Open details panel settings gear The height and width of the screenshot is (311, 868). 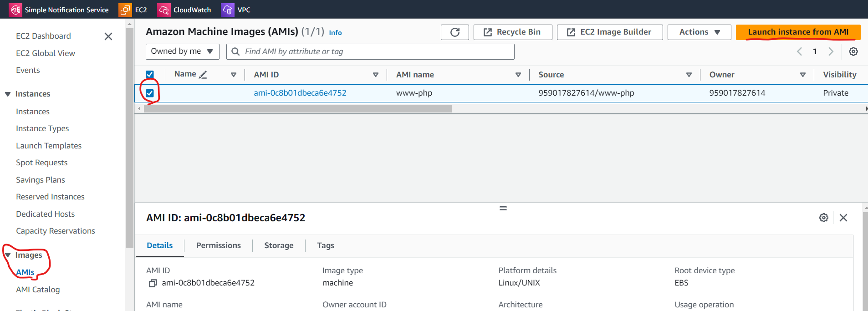(x=824, y=218)
